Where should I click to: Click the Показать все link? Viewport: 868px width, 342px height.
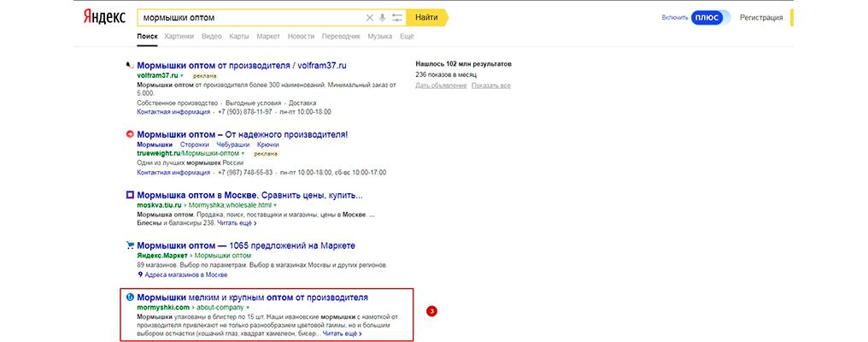[x=491, y=85]
